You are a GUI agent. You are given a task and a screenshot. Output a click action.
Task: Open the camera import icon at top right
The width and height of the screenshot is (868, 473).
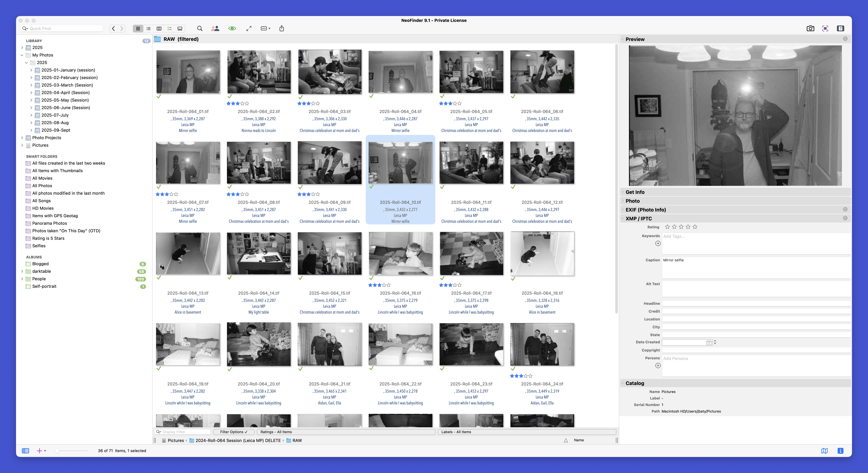810,29
